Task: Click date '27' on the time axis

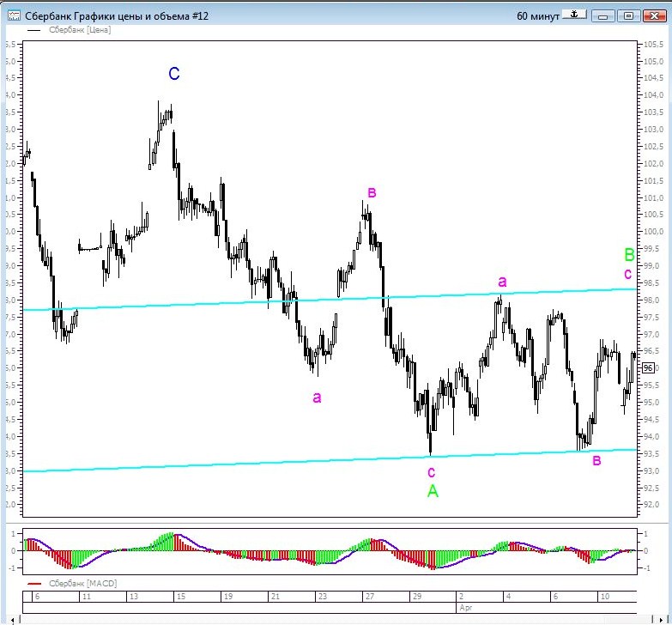Action: [x=369, y=597]
